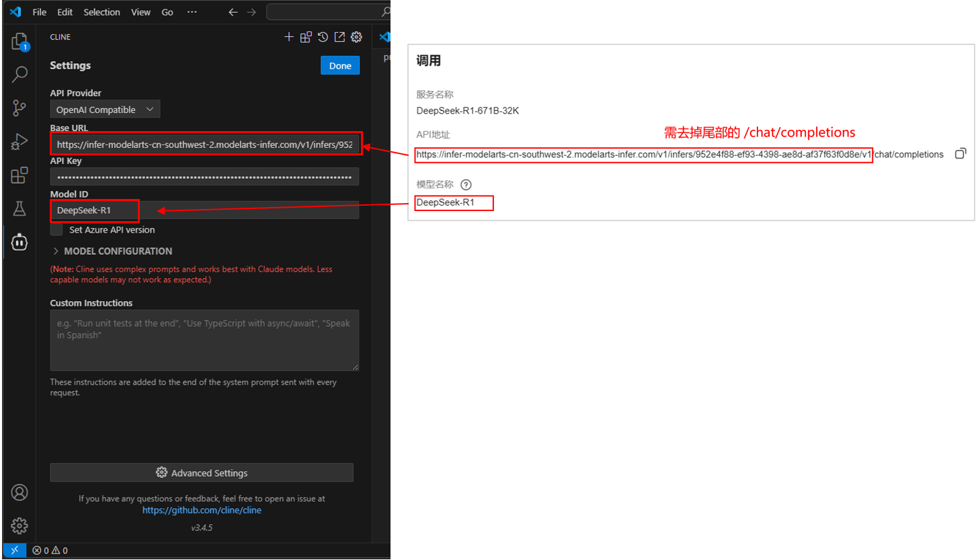Screen dimensions: 980x560
Task: Click the 服务名称 label
Action: (435, 95)
